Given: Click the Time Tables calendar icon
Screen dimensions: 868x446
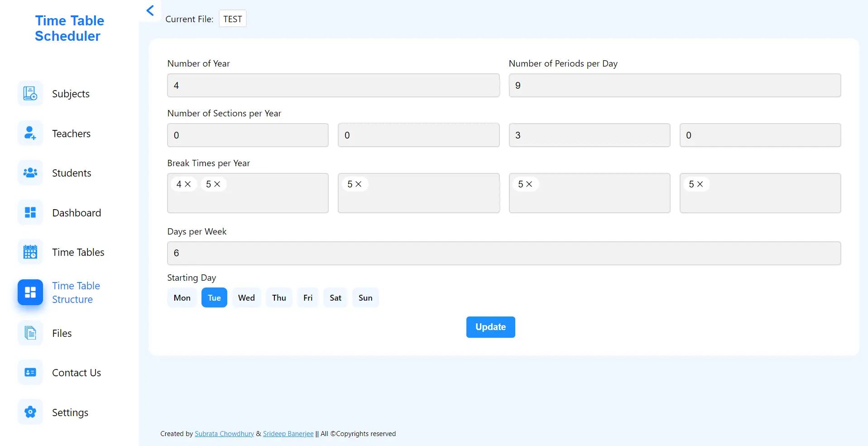Looking at the screenshot, I should (x=30, y=252).
